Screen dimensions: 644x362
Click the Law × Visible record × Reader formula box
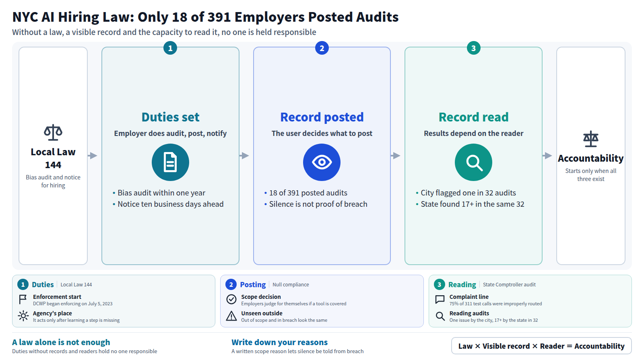tap(541, 346)
